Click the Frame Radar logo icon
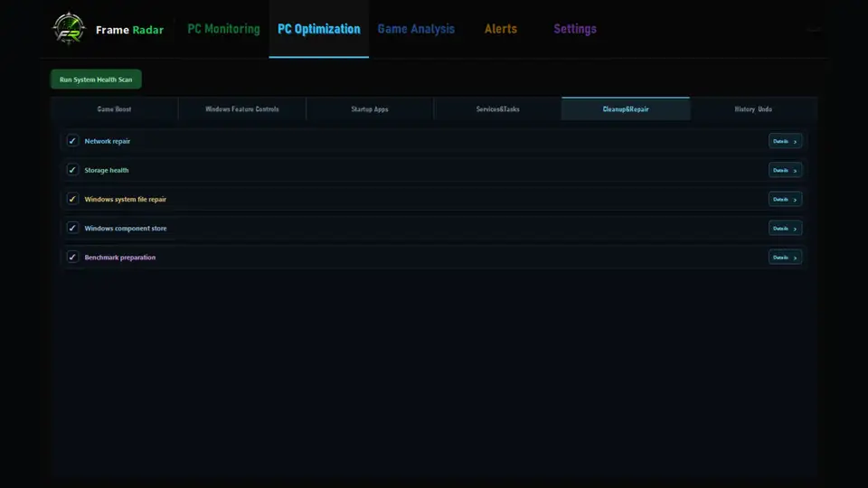This screenshot has height=488, width=868. tap(69, 28)
